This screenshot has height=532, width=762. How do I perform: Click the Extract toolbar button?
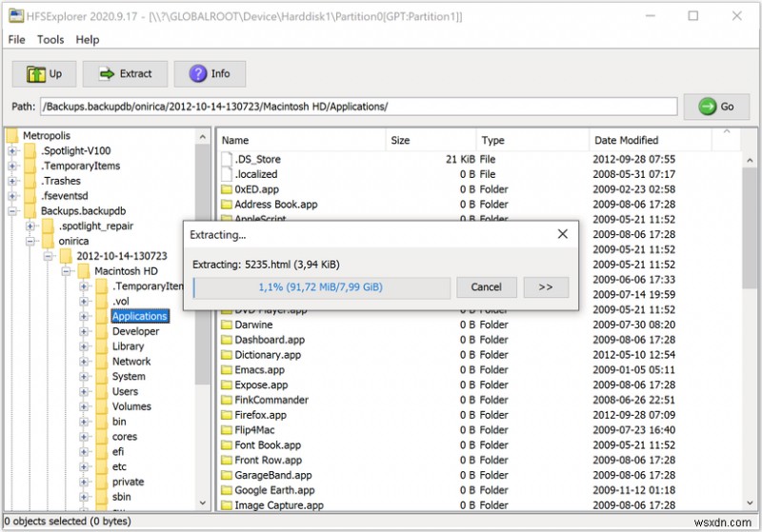tap(125, 74)
